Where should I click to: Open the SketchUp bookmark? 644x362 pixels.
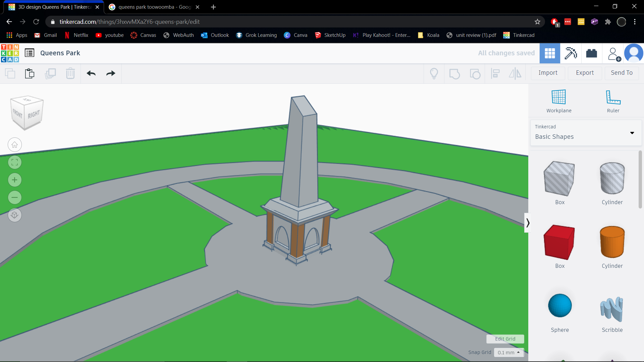(x=330, y=35)
